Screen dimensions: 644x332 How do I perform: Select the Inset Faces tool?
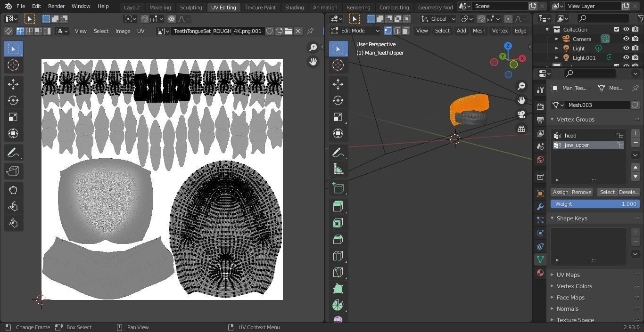tap(338, 223)
